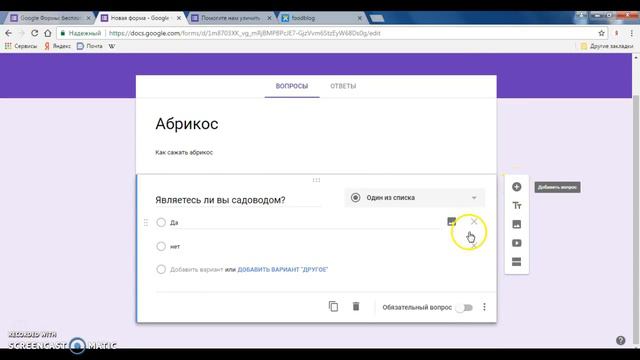Click the Надежный secure site indicator
Viewport: 640px width, 360px height.
81,33
